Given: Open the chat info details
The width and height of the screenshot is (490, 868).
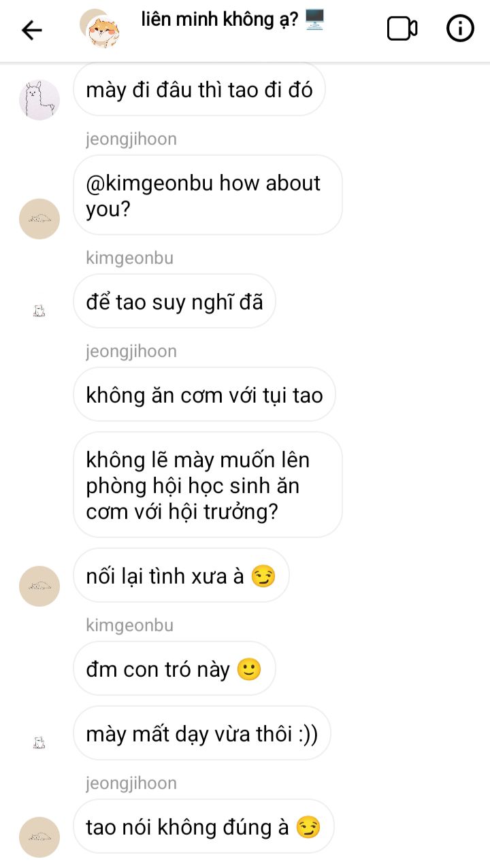Looking at the screenshot, I should tap(460, 29).
